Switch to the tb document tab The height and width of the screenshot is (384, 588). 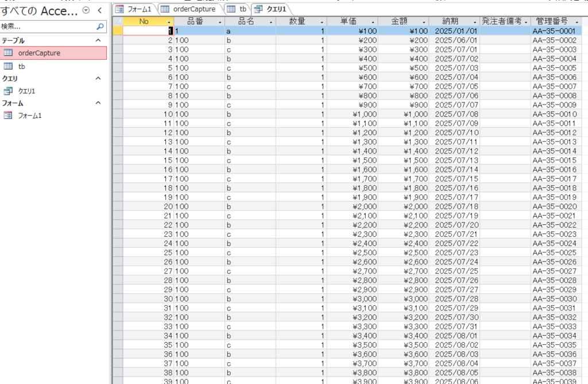(x=238, y=9)
